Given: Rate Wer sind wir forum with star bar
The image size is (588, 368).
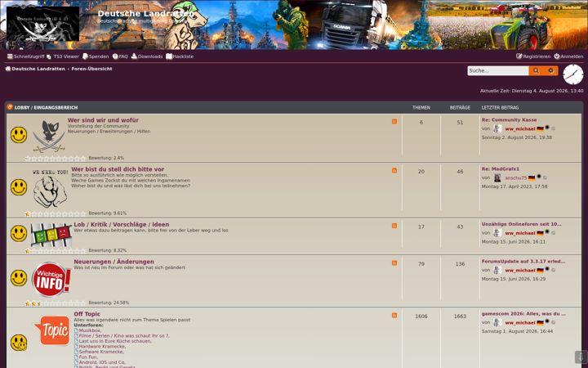Looking at the screenshot, I should click(56, 159).
